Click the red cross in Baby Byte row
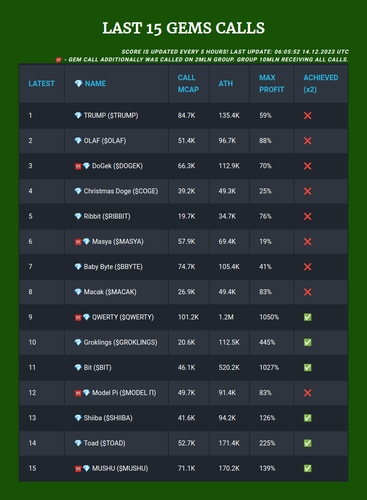The height and width of the screenshot is (500, 367). [307, 267]
